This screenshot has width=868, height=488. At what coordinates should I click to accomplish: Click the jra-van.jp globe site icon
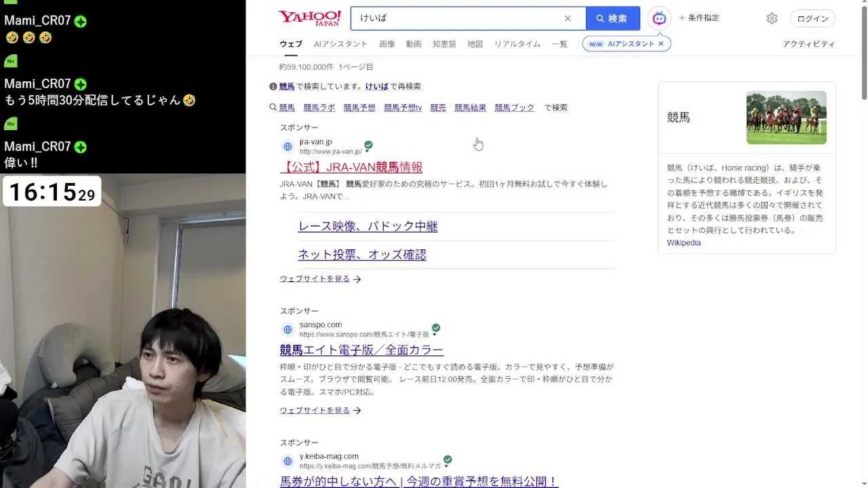coord(288,146)
